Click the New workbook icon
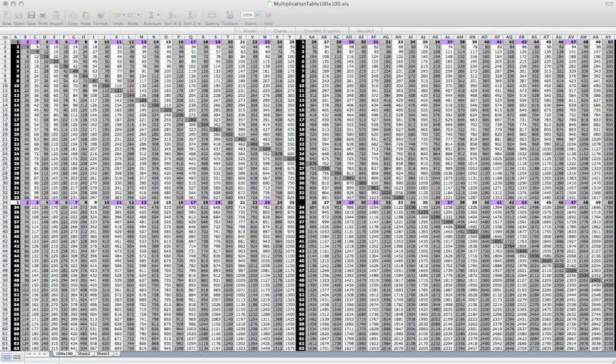Screen dimensions: 616x364 (7, 15)
